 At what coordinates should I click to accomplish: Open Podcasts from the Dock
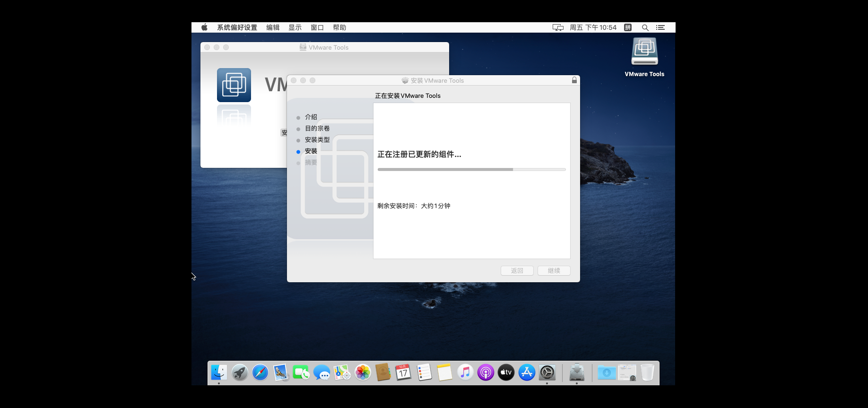click(x=486, y=373)
